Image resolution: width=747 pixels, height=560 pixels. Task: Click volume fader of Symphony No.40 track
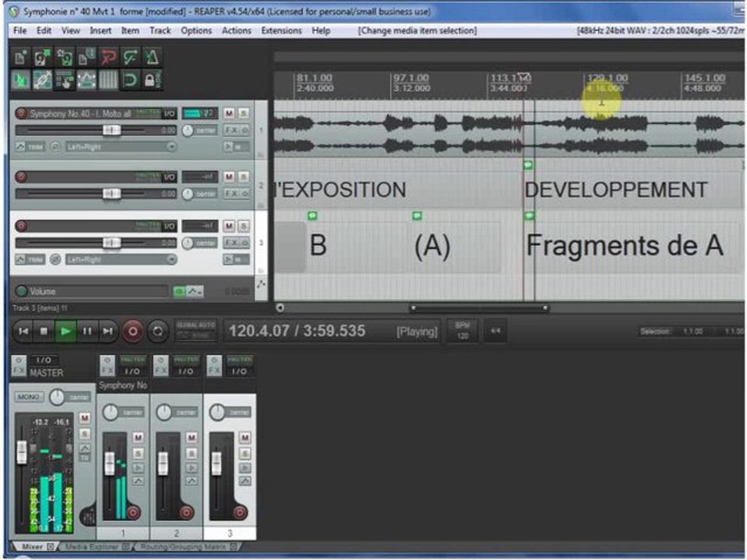[x=111, y=130]
